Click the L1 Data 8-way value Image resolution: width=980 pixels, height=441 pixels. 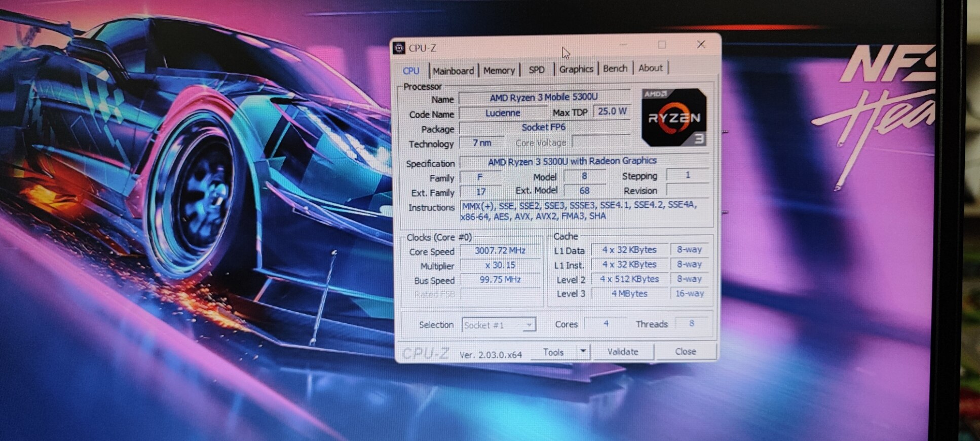[689, 250]
